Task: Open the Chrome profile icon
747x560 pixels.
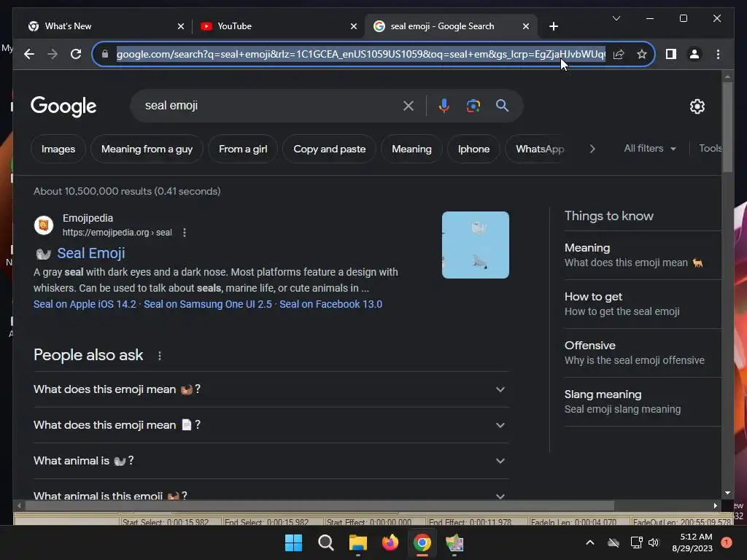Action: pyautogui.click(x=694, y=54)
